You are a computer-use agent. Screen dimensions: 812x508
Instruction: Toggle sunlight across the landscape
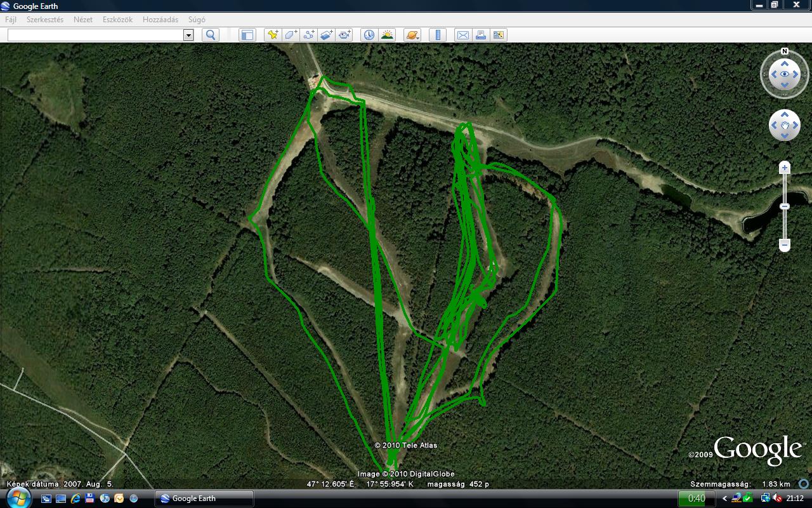(386, 35)
